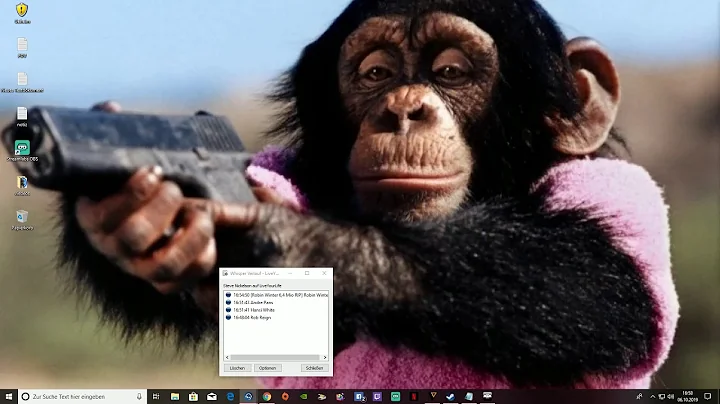The image size is (720, 404).
Task: Open Microsoft Store from the taskbar
Action: pyautogui.click(x=193, y=396)
